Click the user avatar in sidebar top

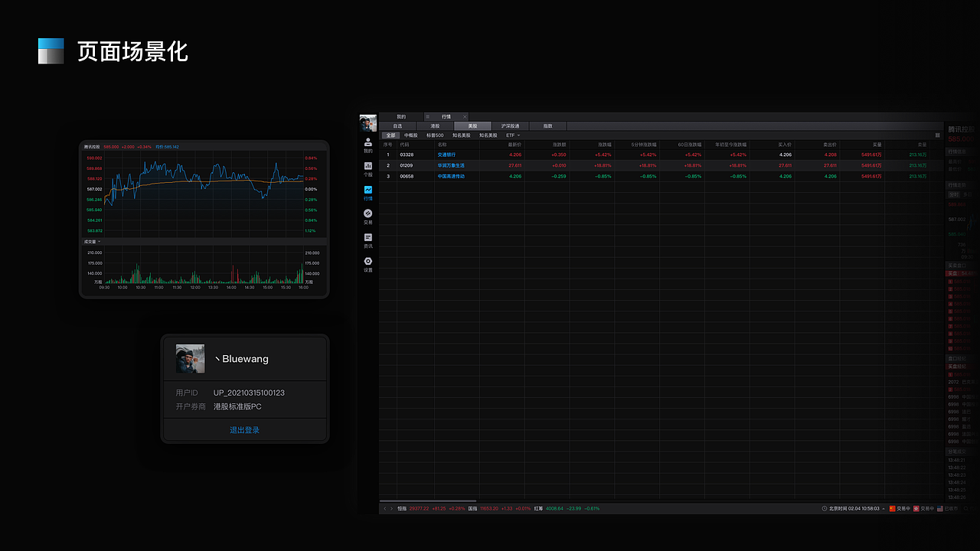point(368,122)
